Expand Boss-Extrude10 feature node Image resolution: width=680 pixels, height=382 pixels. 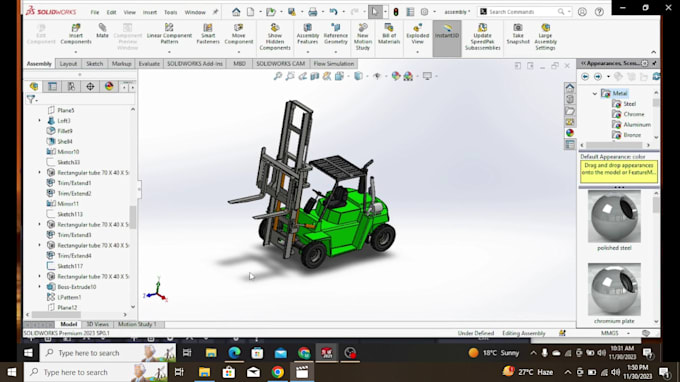click(39, 287)
